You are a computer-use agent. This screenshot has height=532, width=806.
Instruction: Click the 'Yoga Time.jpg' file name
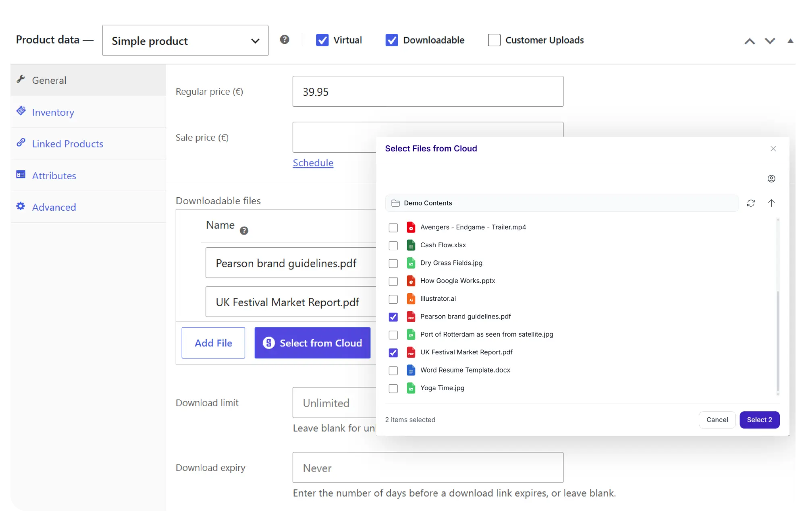442,388
